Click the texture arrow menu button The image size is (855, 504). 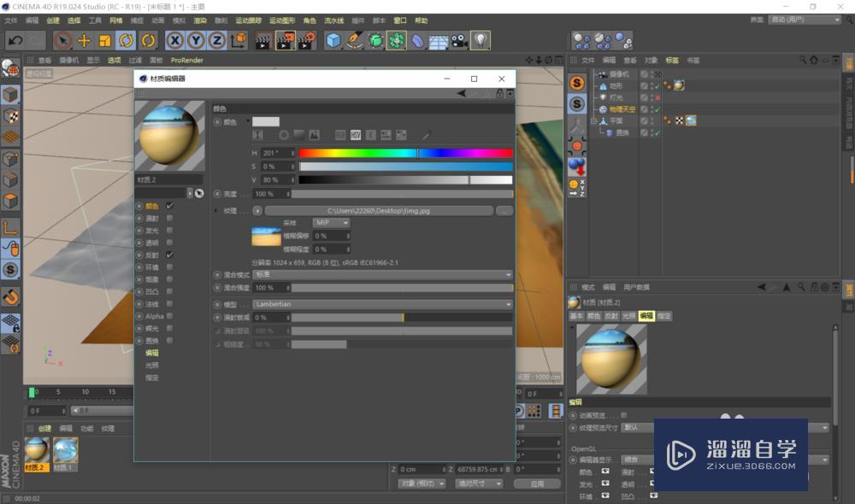tap(257, 211)
